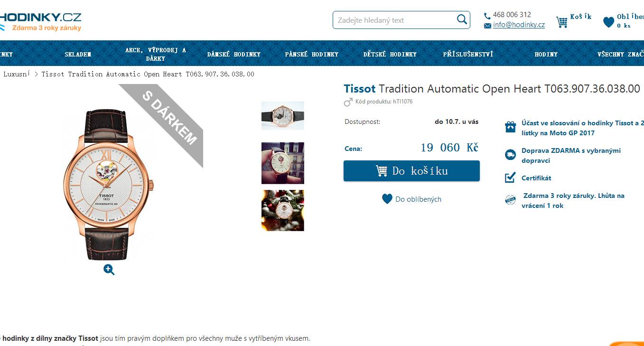Image resolution: width=644 pixels, height=346 pixels.
Task: Click the email envelope icon in the header
Action: coord(487,26)
